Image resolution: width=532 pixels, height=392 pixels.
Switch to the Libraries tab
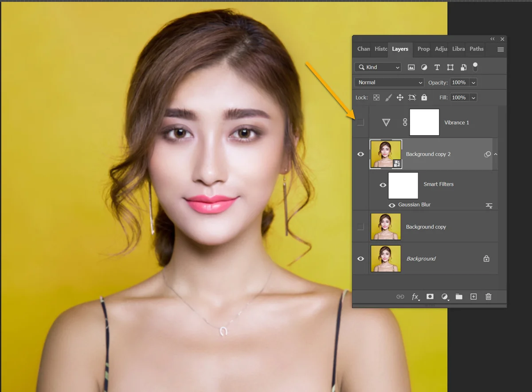(458, 49)
